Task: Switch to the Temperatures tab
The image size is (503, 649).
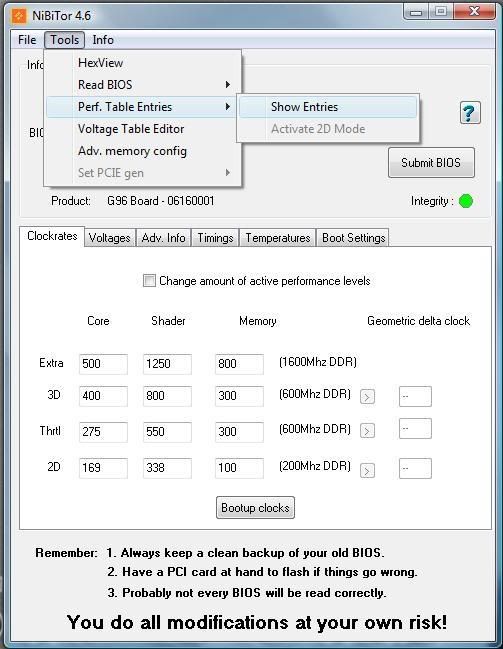Action: [278, 238]
